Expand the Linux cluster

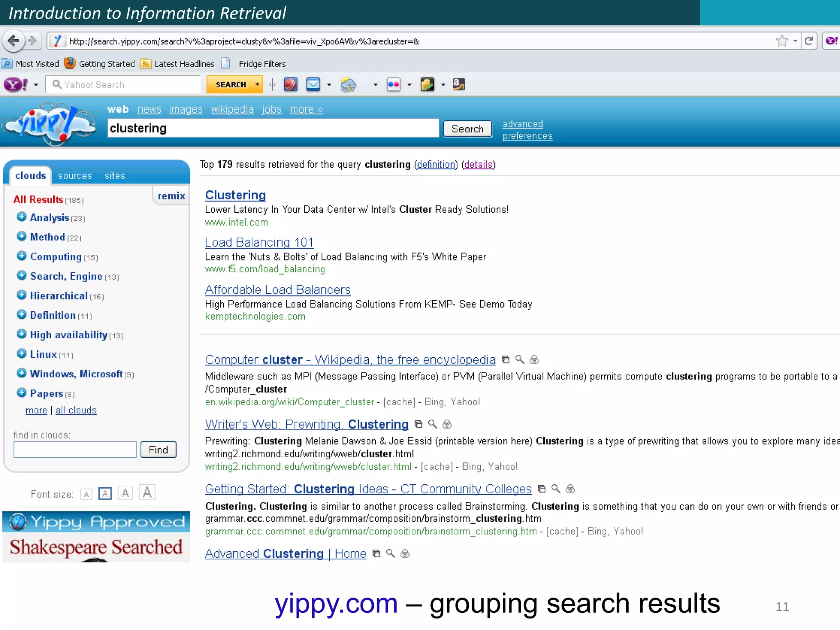coord(22,354)
